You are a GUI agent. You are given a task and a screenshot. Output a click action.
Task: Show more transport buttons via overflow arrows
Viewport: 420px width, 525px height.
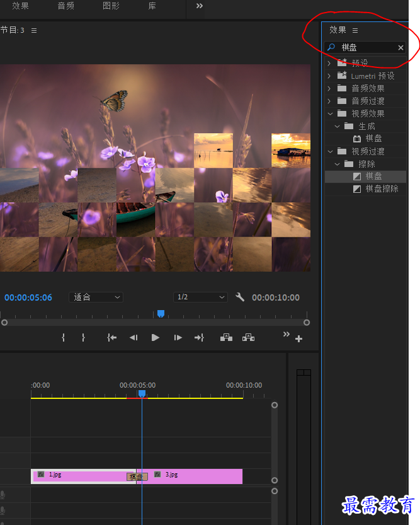[x=287, y=334]
